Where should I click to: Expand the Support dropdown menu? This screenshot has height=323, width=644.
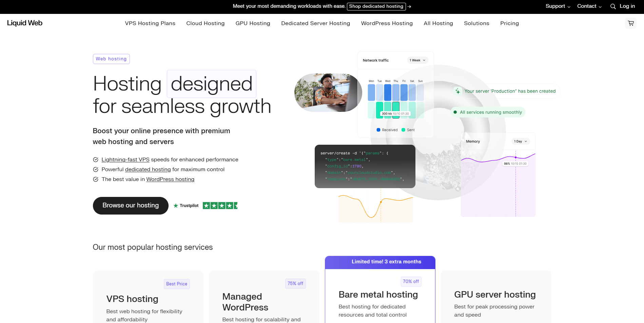(x=558, y=6)
